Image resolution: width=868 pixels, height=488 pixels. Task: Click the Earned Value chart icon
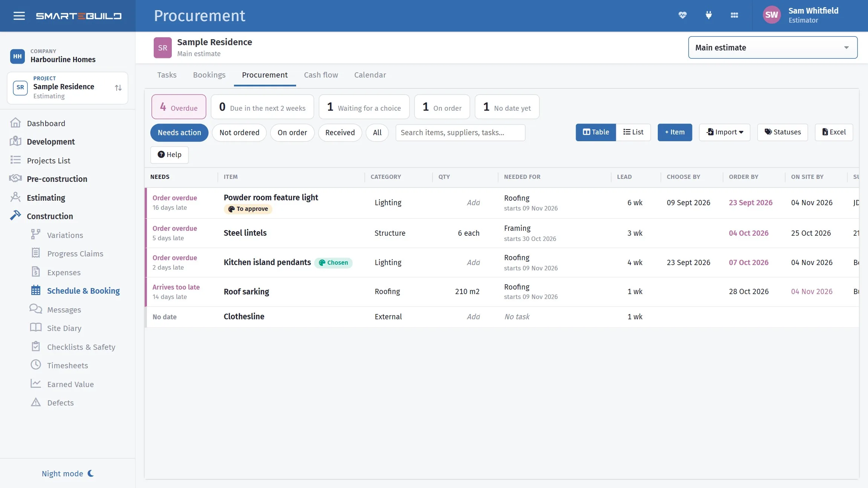[36, 384]
